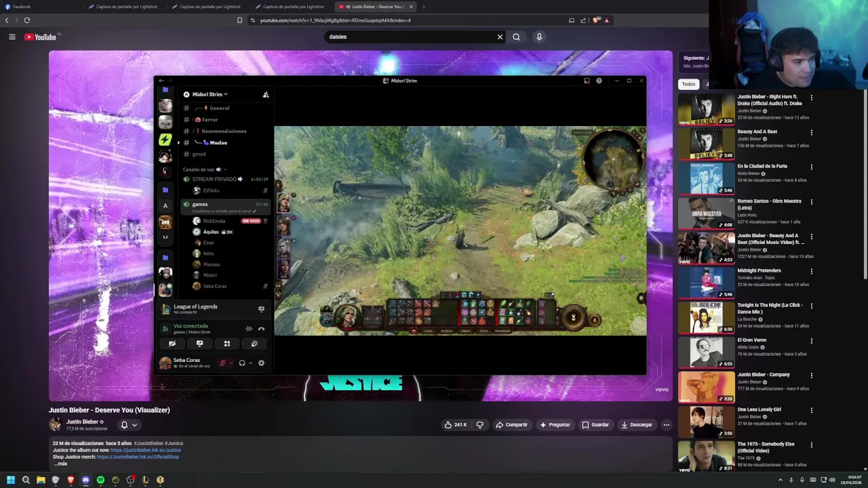Viewport: 868px width, 488px height.
Task: Select the green lightning-bolt server in the Discord sidebar
Action: pyautogui.click(x=165, y=139)
